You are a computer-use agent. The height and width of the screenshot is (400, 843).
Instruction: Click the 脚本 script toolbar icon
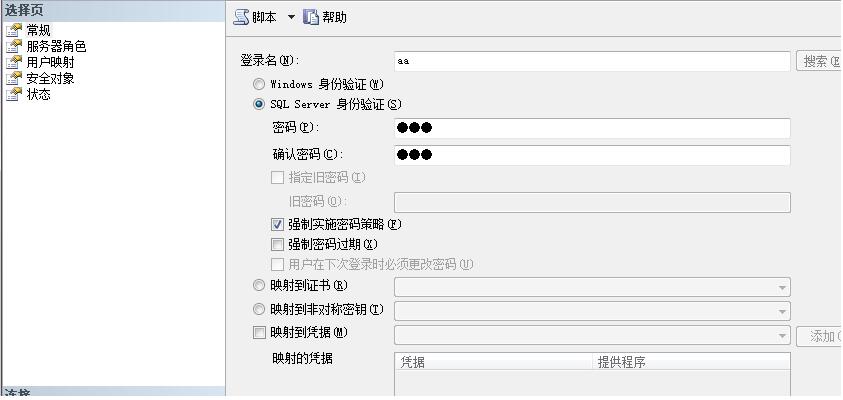241,17
